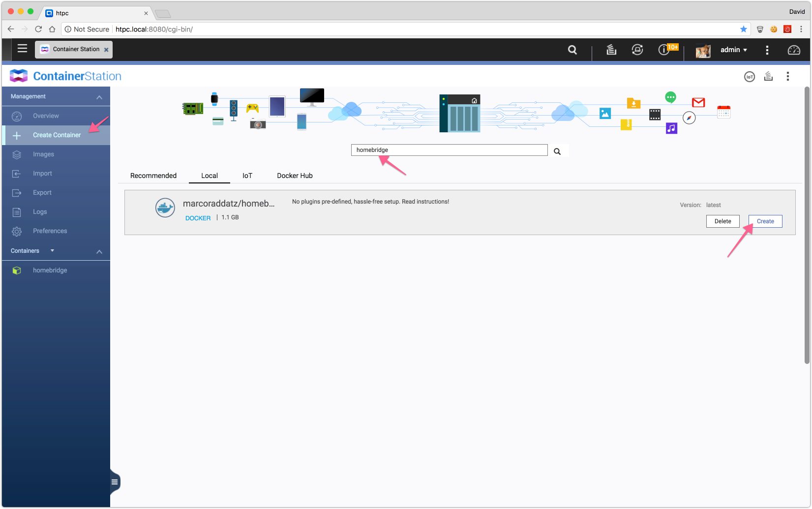The height and width of the screenshot is (509, 812).
Task: Click the homebridge container cube icon
Action: 17,270
